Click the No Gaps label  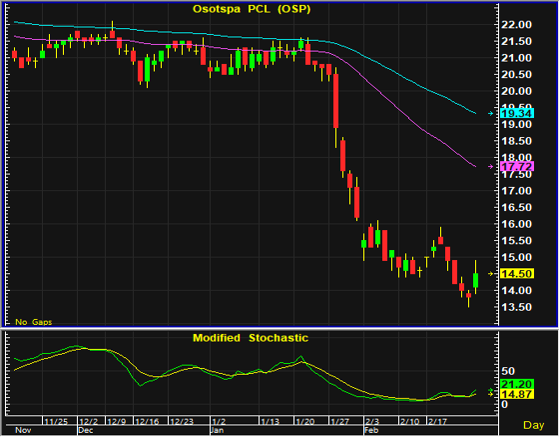tap(34, 322)
